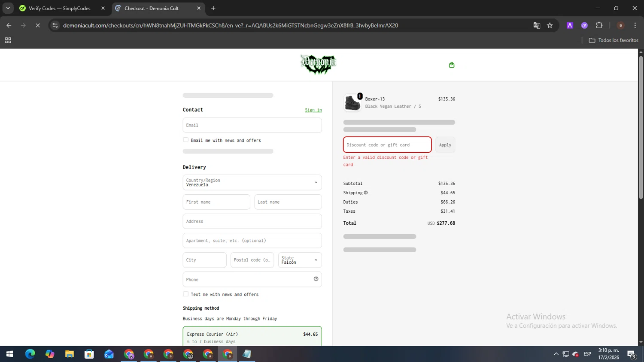This screenshot has width=644, height=362.
Task: Click the page vertical scrollbar
Action: (x=641, y=128)
